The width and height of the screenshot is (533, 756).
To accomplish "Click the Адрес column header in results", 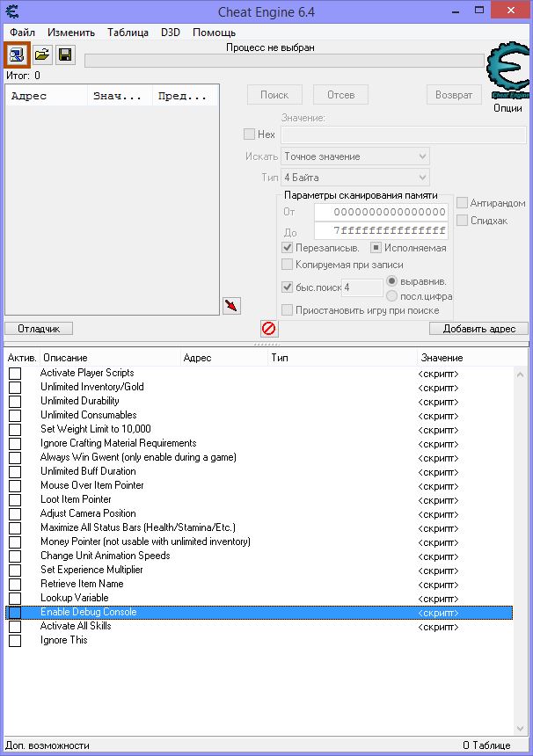I will coord(47,96).
